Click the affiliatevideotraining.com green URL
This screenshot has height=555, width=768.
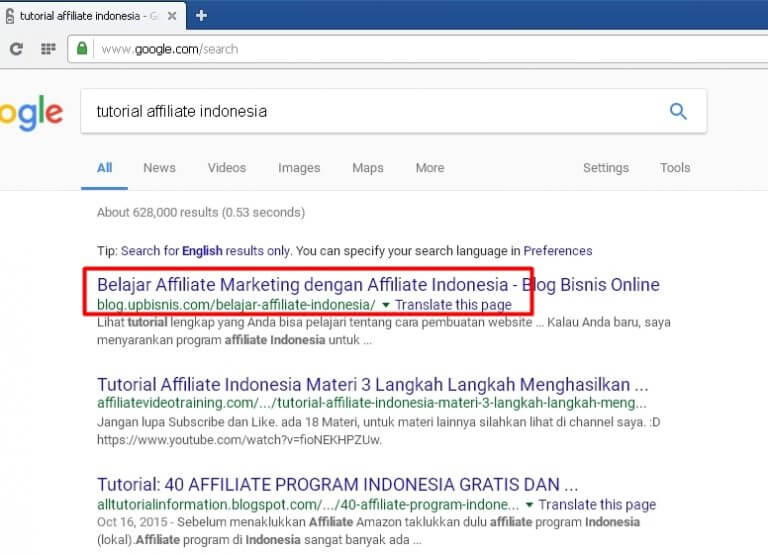372,403
